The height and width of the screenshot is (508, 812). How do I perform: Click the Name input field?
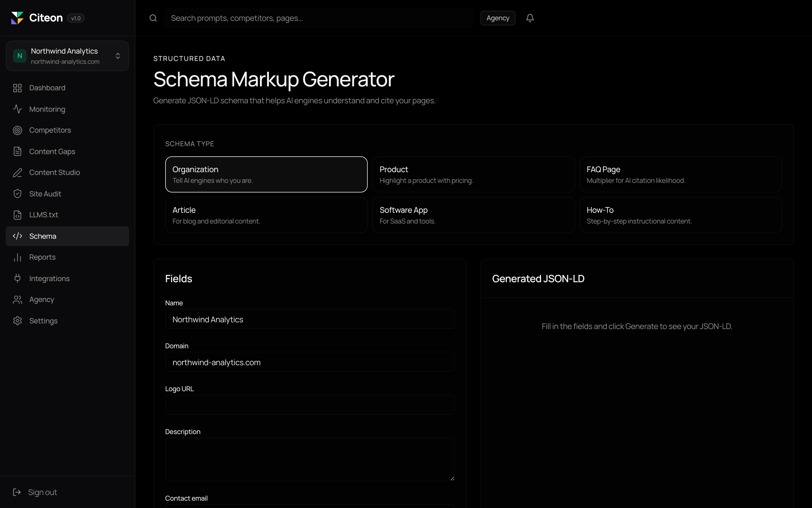click(x=310, y=319)
